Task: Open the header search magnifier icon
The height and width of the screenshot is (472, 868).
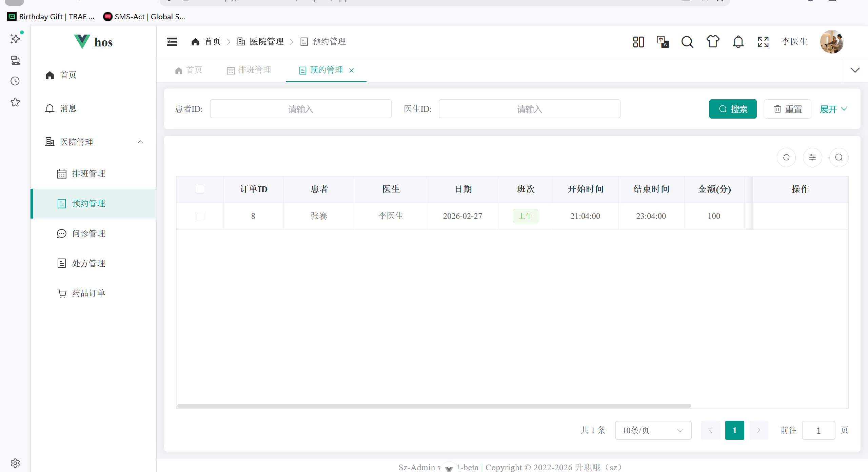Action: tap(687, 42)
